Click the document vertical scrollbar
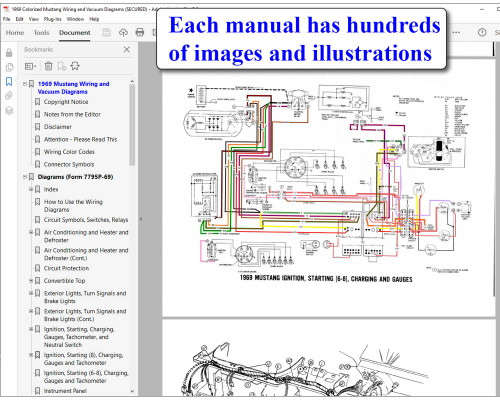 point(494,177)
